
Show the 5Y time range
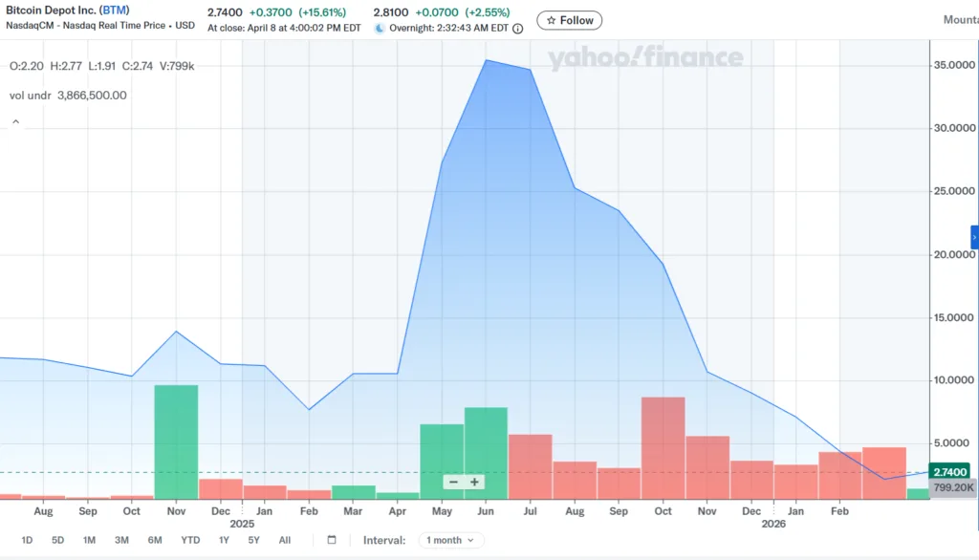click(x=253, y=540)
